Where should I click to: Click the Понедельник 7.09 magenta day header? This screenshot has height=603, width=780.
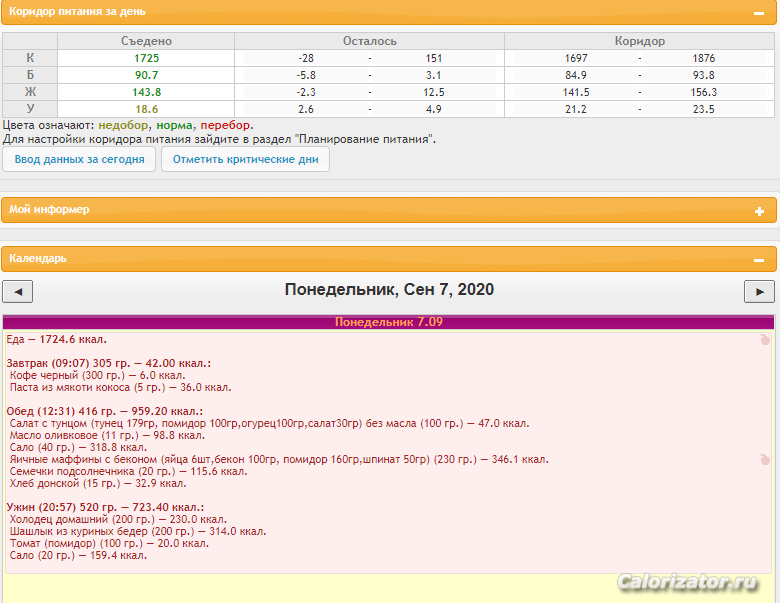pos(388,323)
